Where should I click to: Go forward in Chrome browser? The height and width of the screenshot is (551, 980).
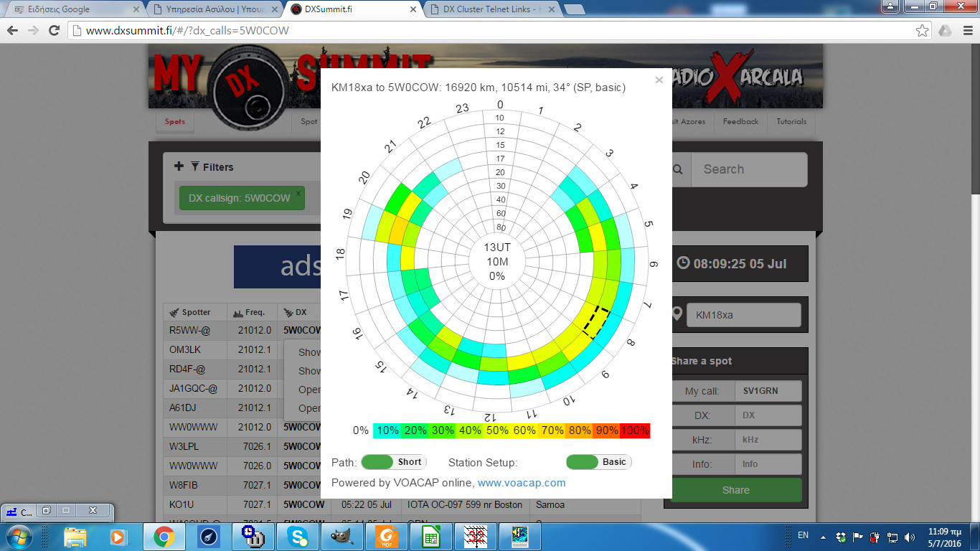point(33,31)
